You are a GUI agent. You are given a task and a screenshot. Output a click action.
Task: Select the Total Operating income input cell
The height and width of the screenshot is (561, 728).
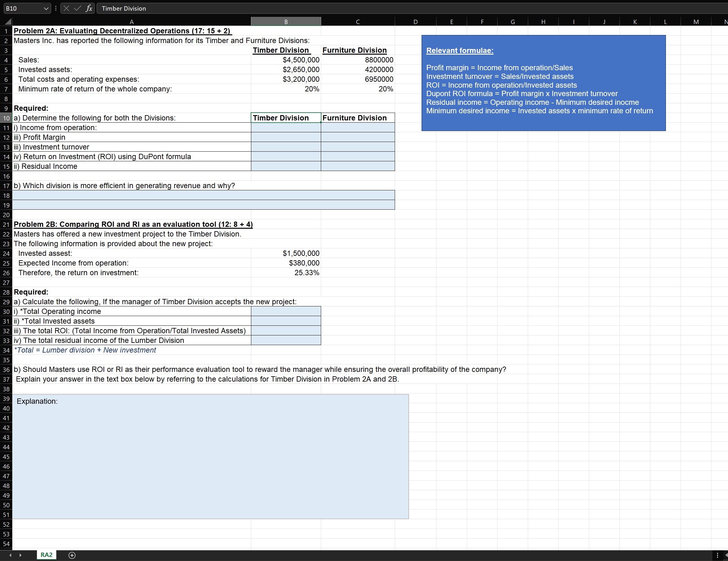tap(286, 311)
